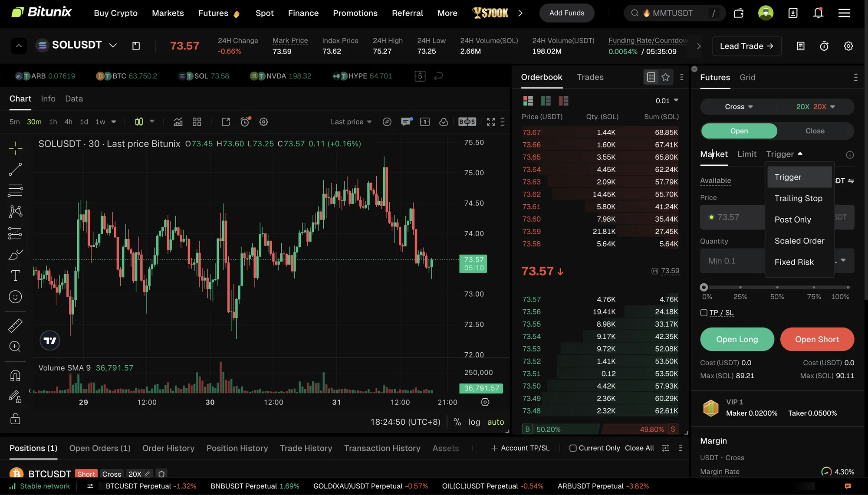Show both buy and sell orderbook view
Viewport: 868px width, 495px height.
(528, 101)
